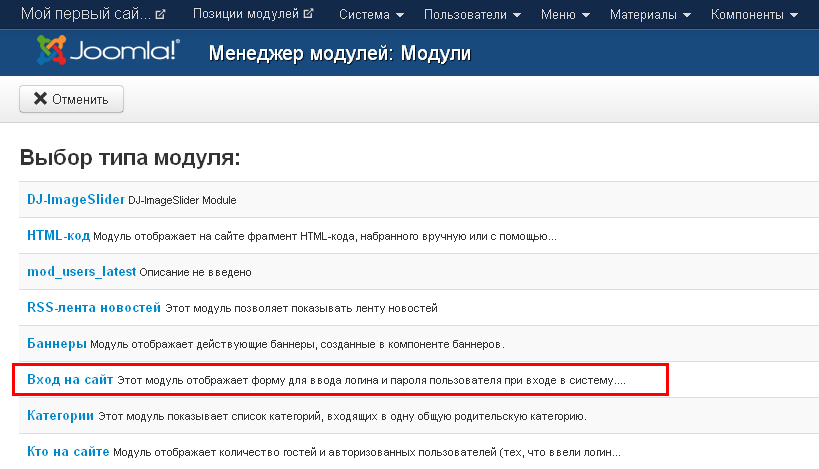Click the description 'DJ-ImageSlider Module'
This screenshot has height=469, width=819.
pos(182,201)
